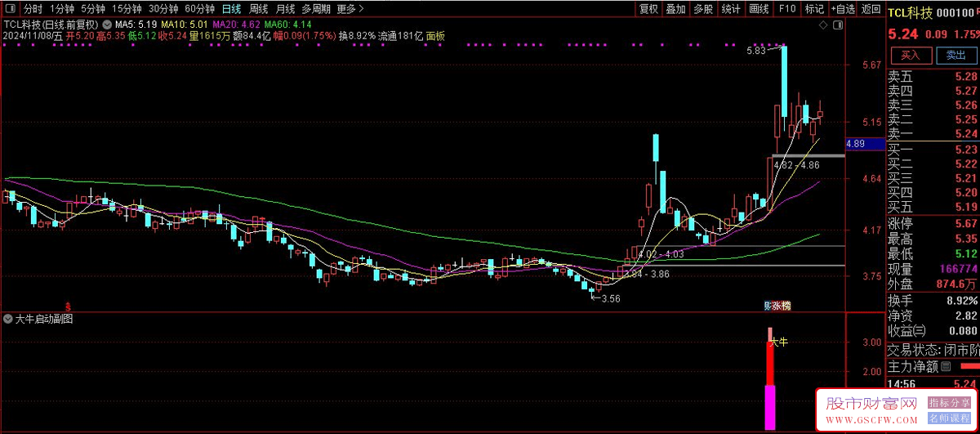Image resolution: width=980 pixels, height=434 pixels.
Task: Click the 14:56 trade tick row
Action: pyautogui.click(x=933, y=383)
